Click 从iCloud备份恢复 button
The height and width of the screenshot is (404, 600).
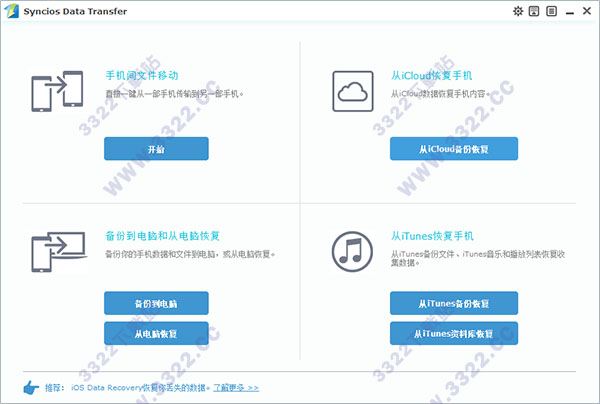(454, 149)
